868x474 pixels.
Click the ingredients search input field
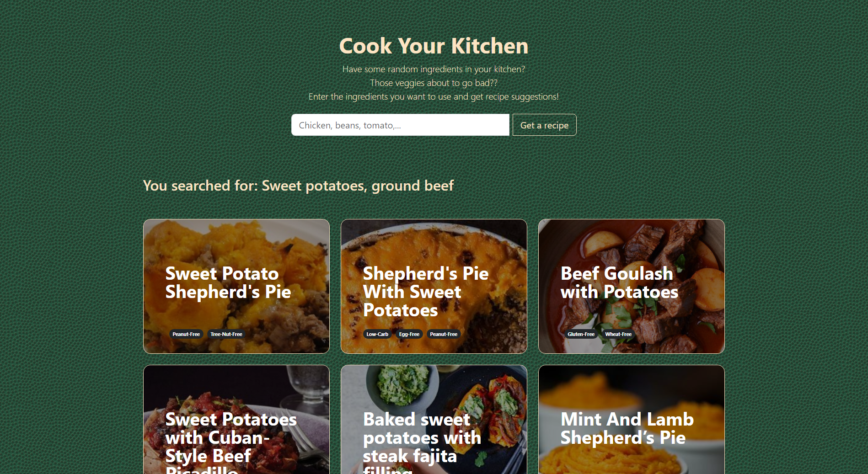pos(400,125)
